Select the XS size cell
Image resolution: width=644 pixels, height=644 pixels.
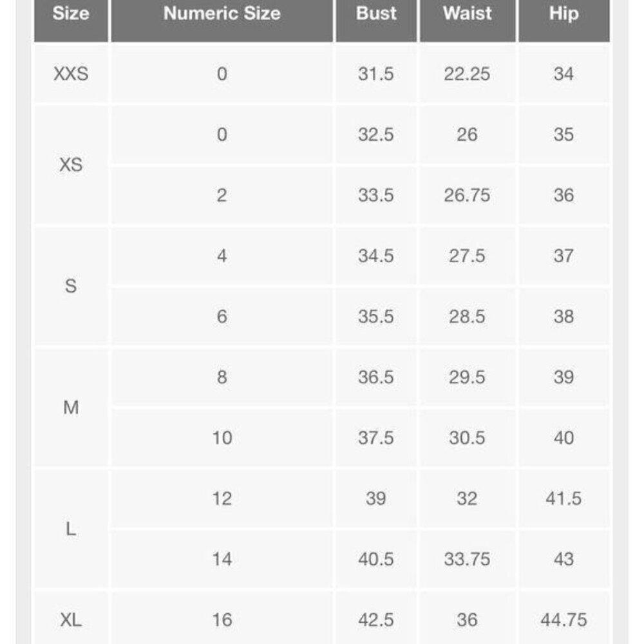click(71, 165)
